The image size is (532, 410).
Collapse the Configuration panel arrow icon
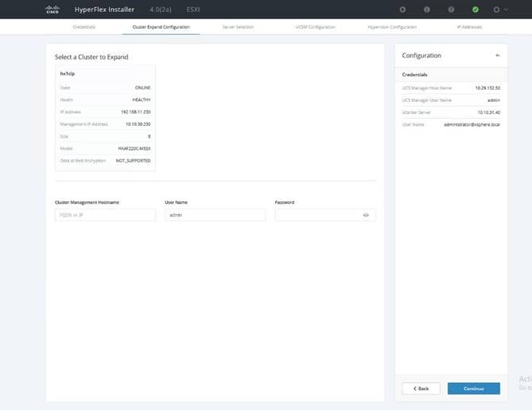(x=498, y=56)
